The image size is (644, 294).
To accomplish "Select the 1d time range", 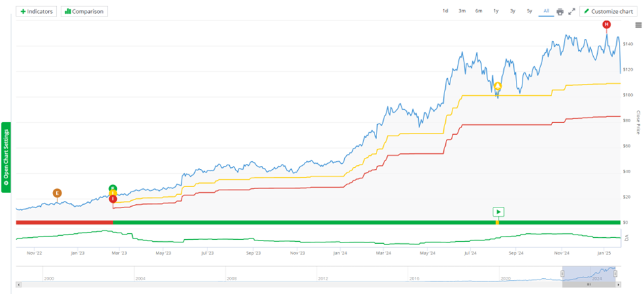I will tap(445, 11).
